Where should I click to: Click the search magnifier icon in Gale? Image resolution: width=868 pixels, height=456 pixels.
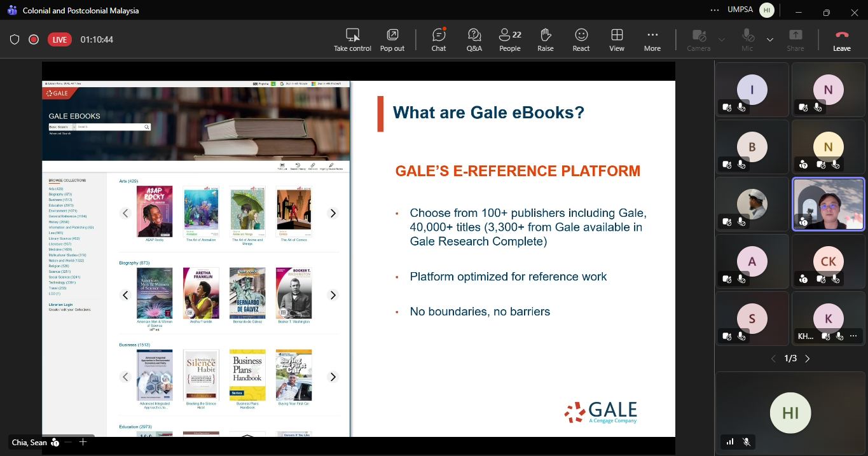click(x=147, y=127)
